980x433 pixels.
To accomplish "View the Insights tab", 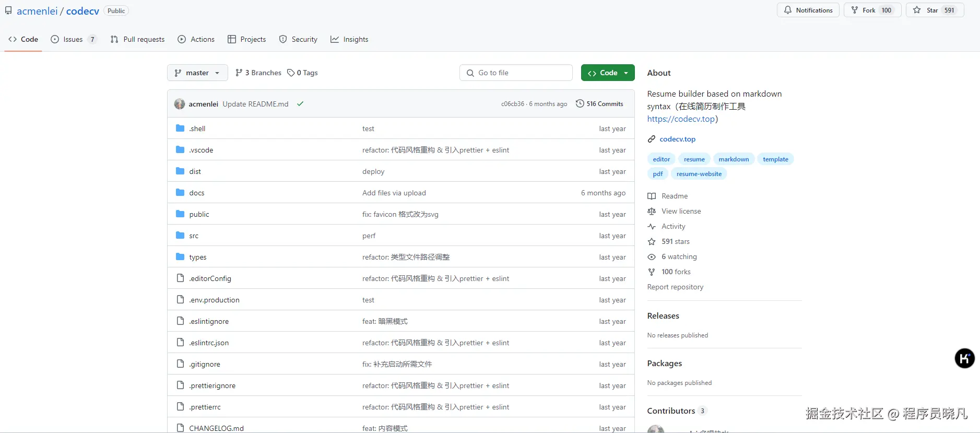I will coord(349,39).
